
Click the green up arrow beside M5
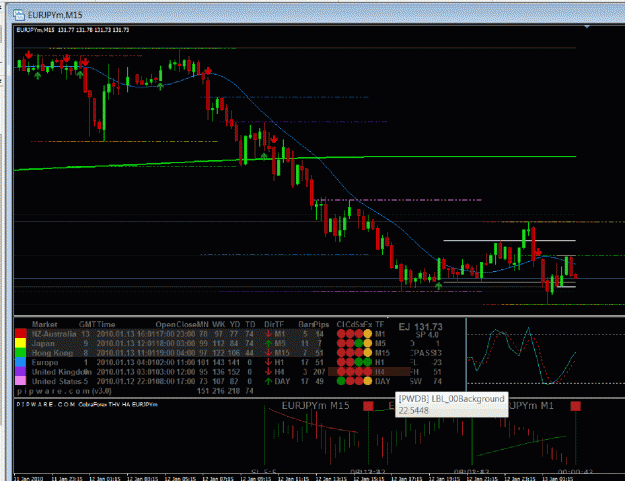point(269,344)
